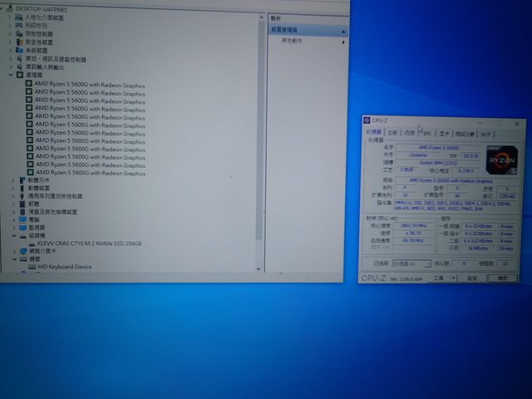Click the CPU-Z app icon in title bar
Screen dimensions: 532x399
coord(367,121)
